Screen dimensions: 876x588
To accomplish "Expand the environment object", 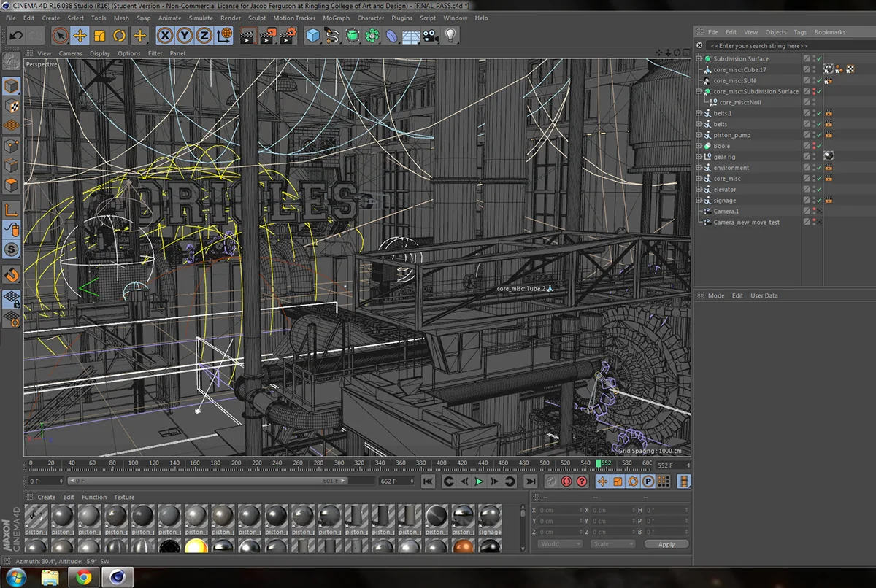I will click(699, 168).
